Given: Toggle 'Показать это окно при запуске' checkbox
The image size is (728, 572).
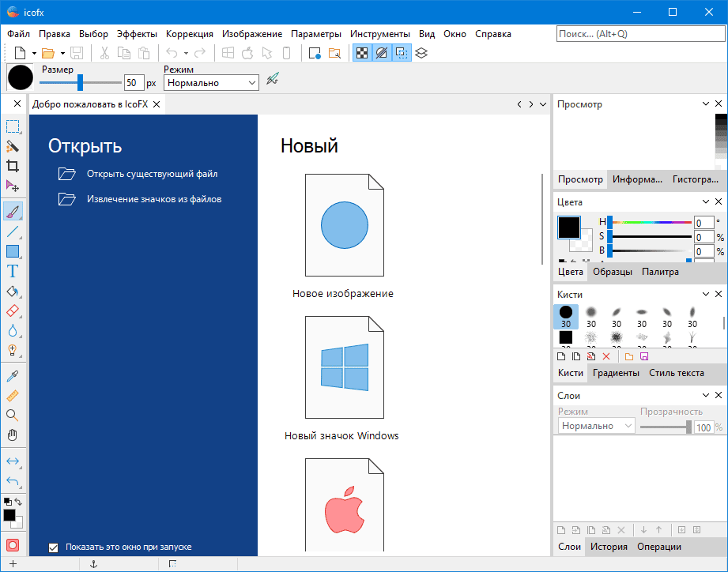Looking at the screenshot, I should point(54,548).
